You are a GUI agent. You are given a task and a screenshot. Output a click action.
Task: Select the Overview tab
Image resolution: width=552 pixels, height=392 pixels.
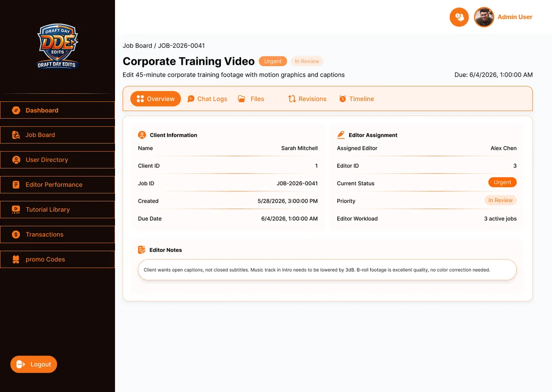click(x=155, y=99)
